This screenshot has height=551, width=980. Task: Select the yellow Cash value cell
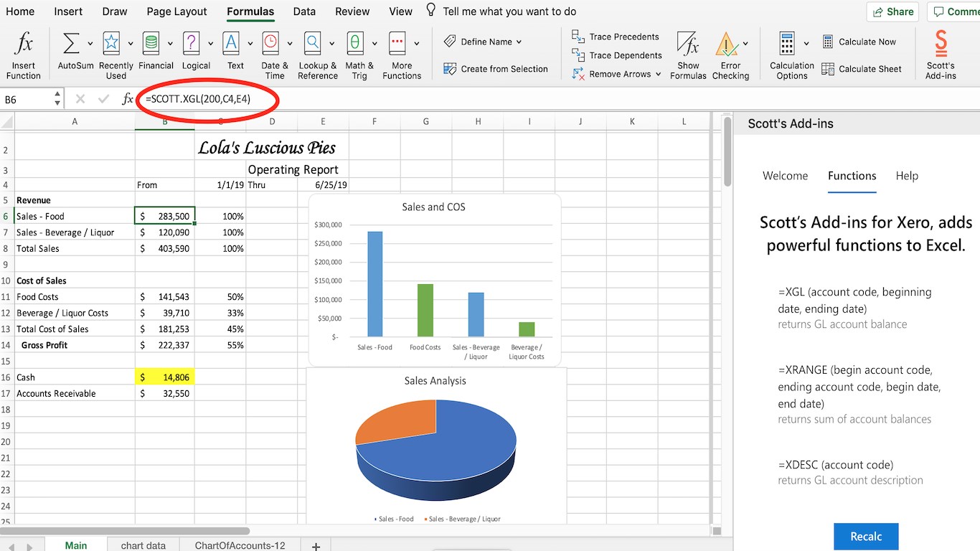tap(164, 377)
